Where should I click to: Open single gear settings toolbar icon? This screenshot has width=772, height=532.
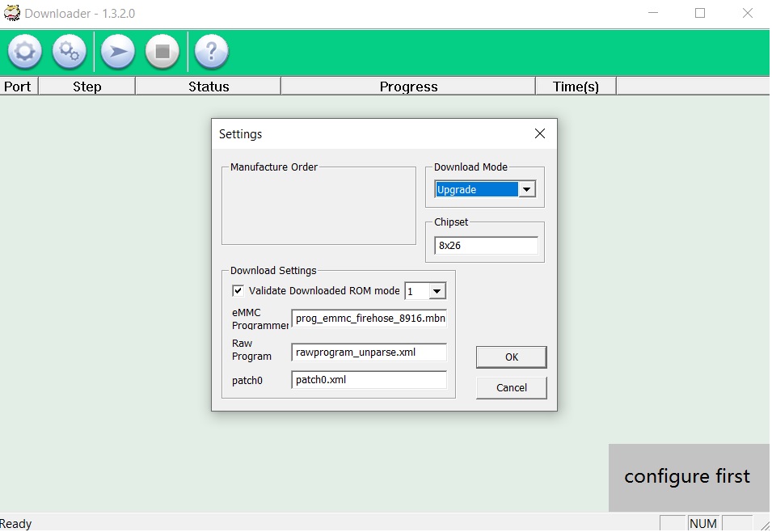[24, 52]
